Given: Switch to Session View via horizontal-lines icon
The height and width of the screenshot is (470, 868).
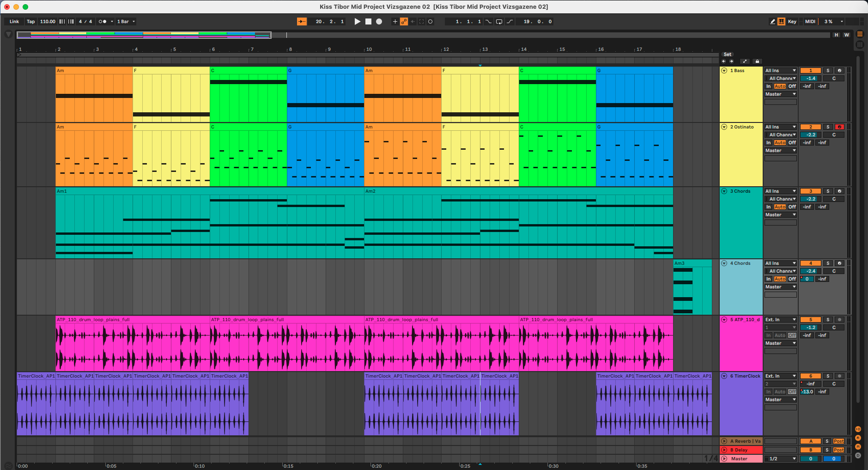Looking at the screenshot, I should (860, 34).
